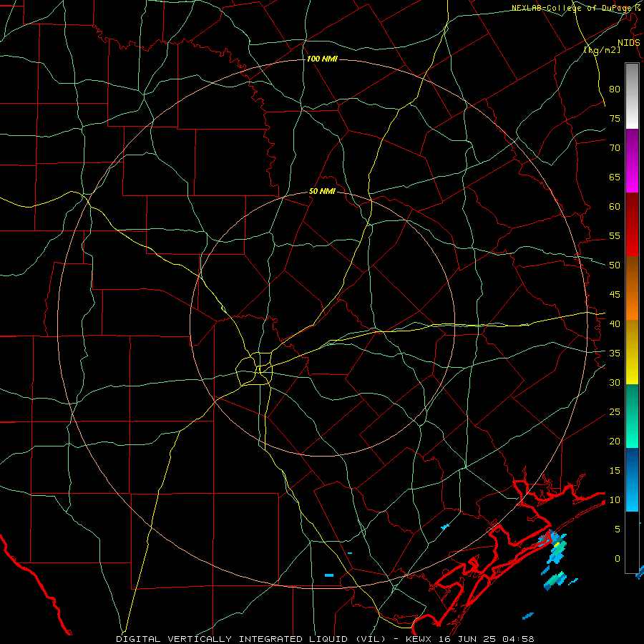Click the scale value 35
644x644 pixels.
coord(615,353)
